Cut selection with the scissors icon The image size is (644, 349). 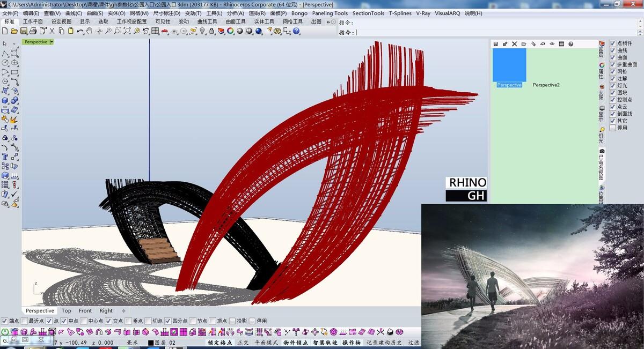(x=52, y=31)
